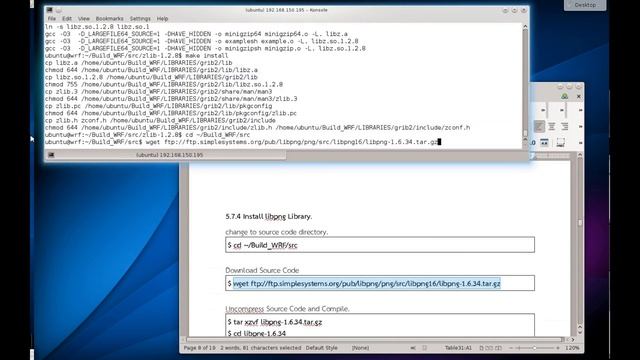Click the Writer vertical scrollbar down arrow
Viewport: 640px width, 360px height.
[580, 332]
